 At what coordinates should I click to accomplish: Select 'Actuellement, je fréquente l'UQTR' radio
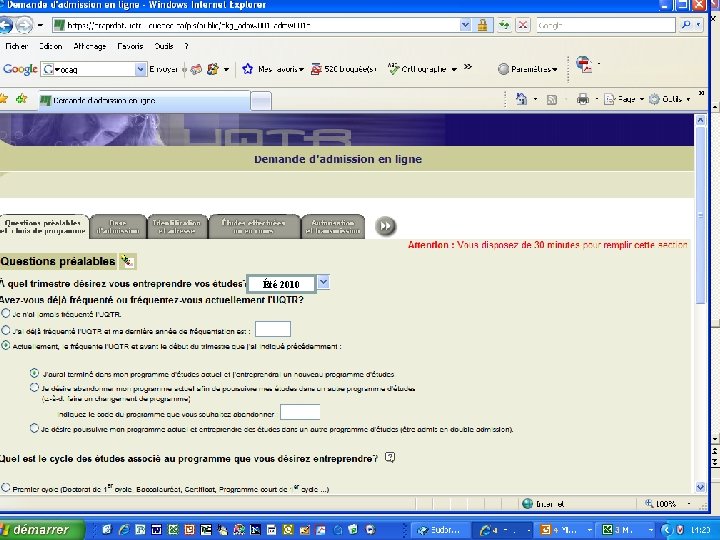pyautogui.click(x=6, y=345)
